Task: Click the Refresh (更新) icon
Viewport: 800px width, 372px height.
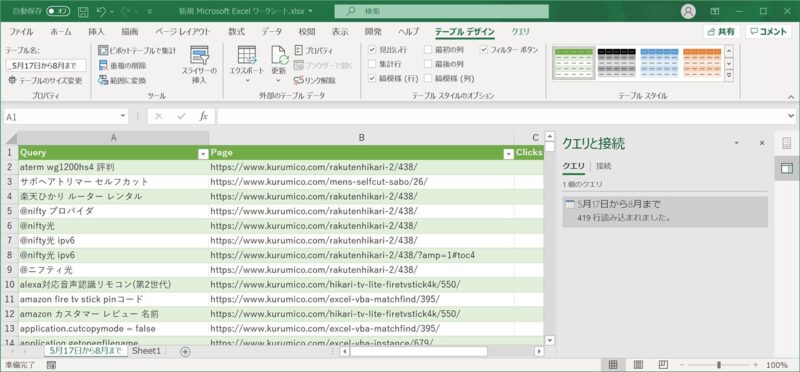Action: [279, 55]
